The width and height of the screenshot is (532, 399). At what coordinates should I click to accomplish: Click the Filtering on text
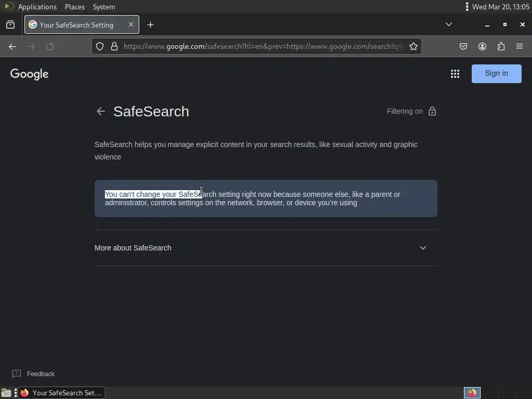click(405, 111)
